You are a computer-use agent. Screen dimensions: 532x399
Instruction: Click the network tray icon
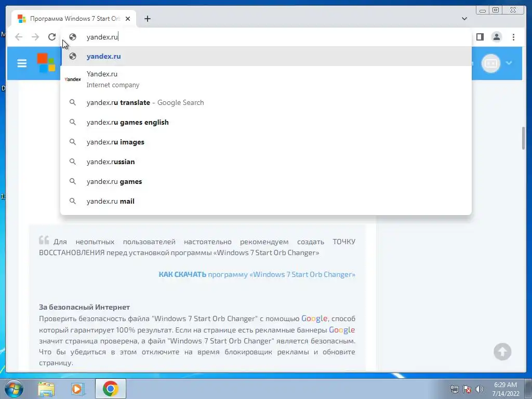pyautogui.click(x=454, y=389)
